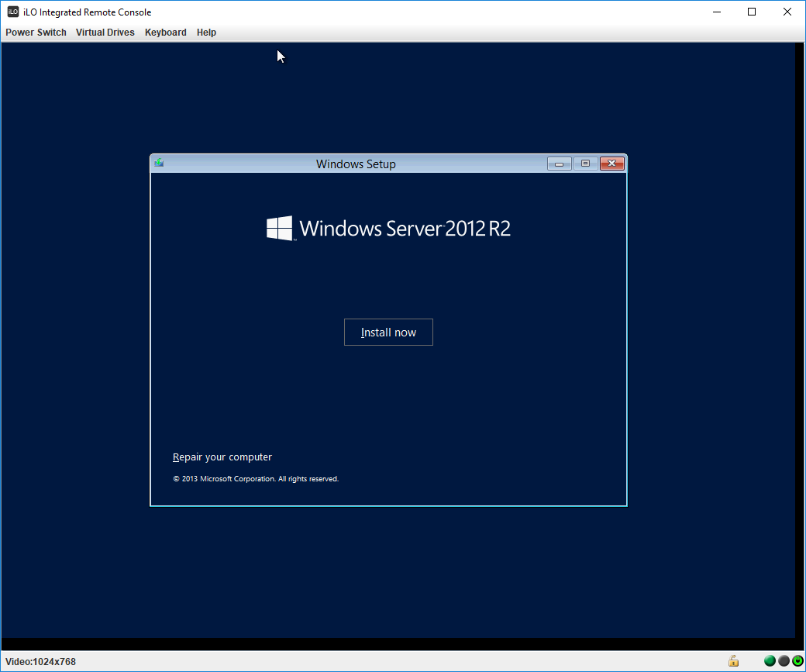Viewport: 806px width, 672px height.
Task: Minimize the Windows Setup dialog
Action: point(559,164)
